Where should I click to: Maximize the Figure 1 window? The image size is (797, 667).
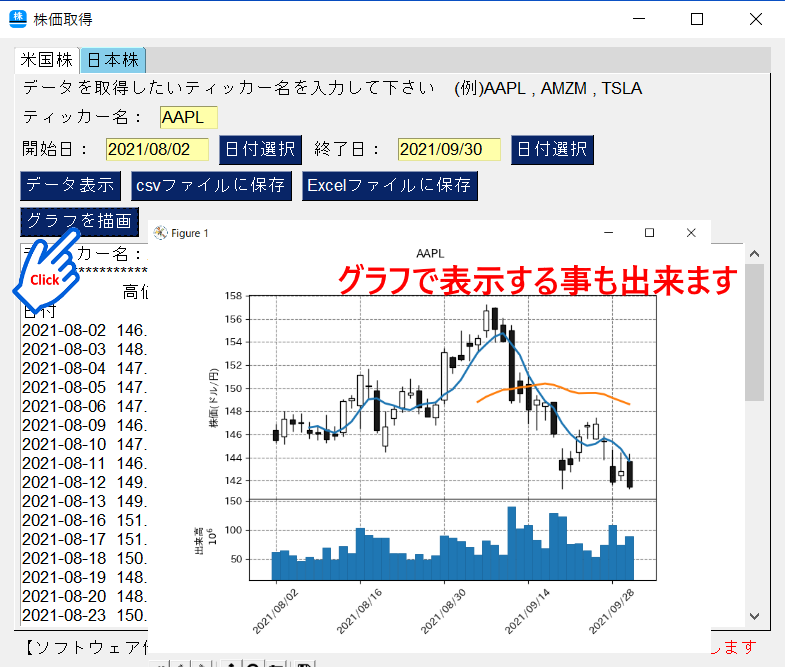click(650, 233)
